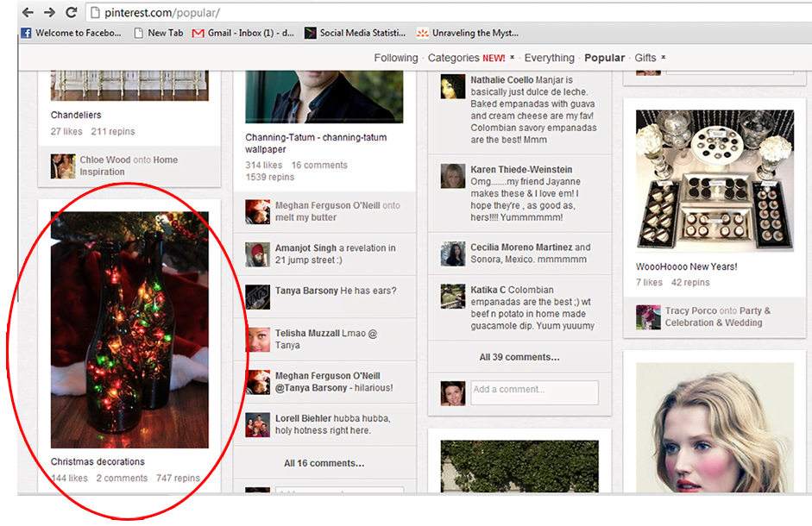Expand the Gifts dropdown menu
The height and width of the screenshot is (526, 812).
tap(645, 58)
